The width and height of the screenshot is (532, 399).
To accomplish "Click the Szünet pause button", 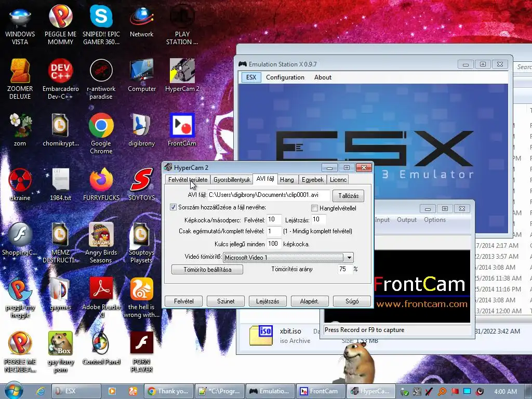I will (225, 301).
